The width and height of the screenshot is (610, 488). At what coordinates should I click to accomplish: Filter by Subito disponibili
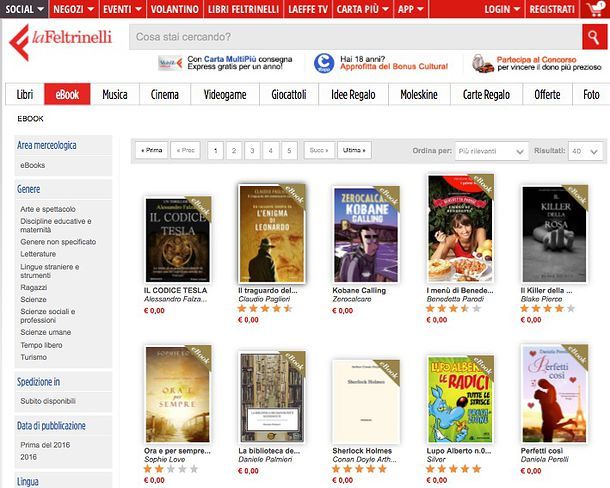point(48,401)
